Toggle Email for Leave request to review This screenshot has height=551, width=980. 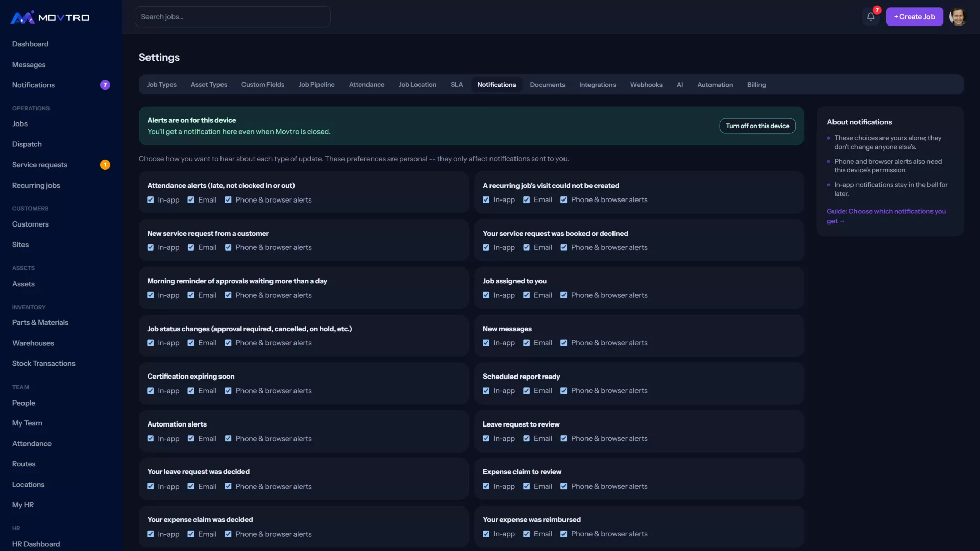pyautogui.click(x=527, y=439)
